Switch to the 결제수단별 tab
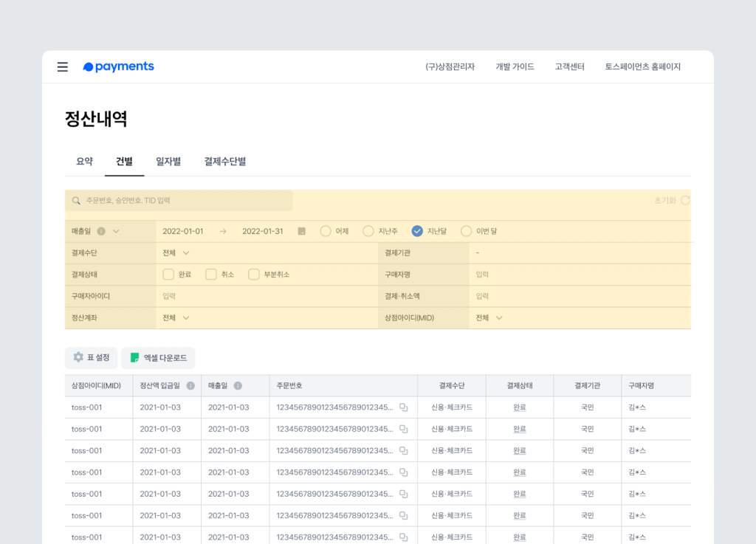 225,162
